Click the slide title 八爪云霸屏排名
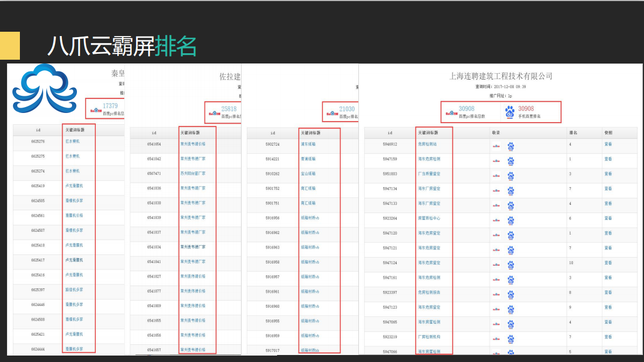The width and height of the screenshot is (644, 362). click(x=122, y=46)
